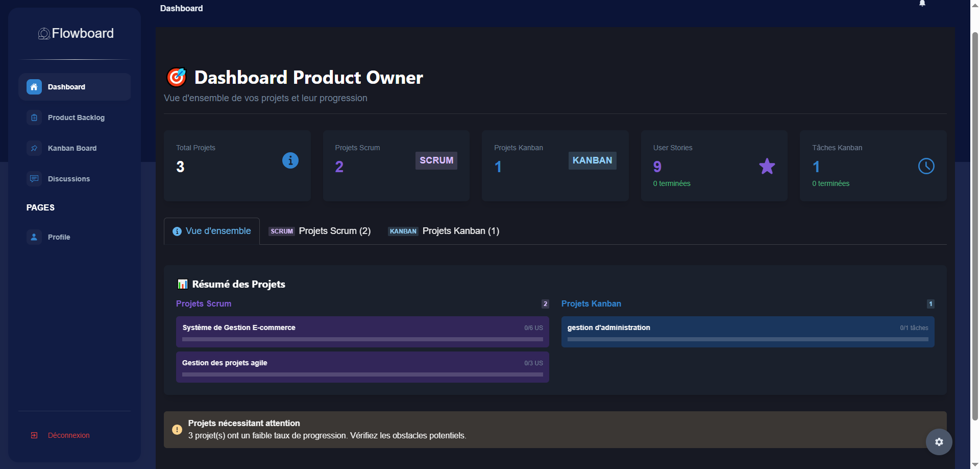The image size is (980, 469).
Task: Go to Product Backlog in sidebar
Action: point(75,118)
